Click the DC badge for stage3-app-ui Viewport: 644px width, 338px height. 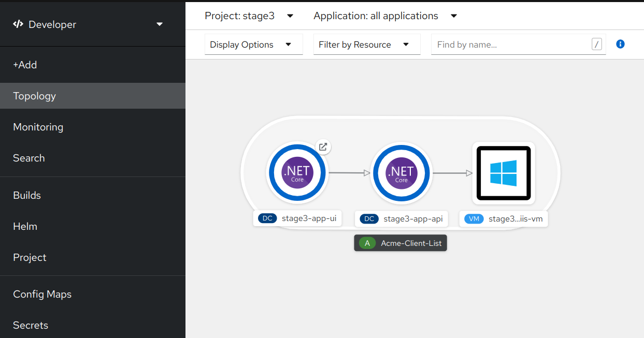coord(267,218)
